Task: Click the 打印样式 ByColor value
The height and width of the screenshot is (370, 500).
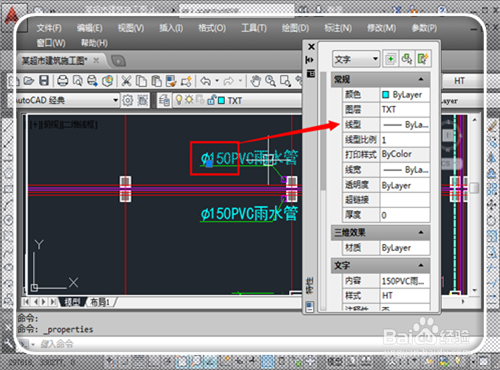Action: pos(405,154)
